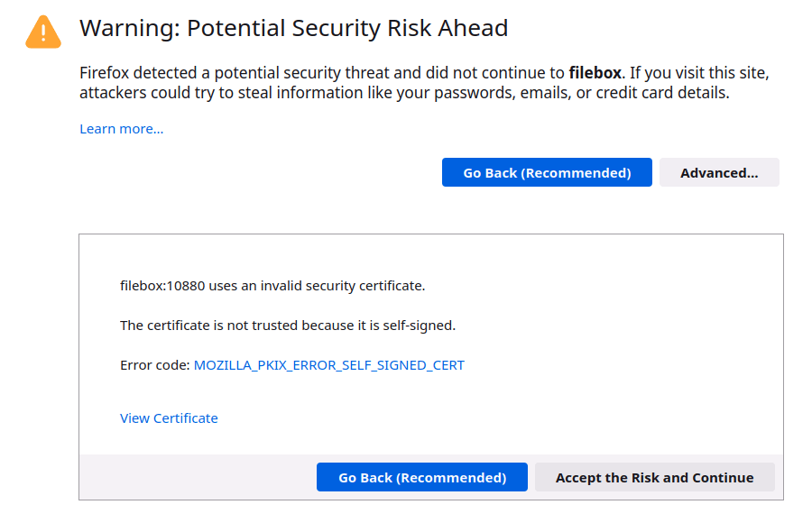Click the MOZILLA_PKIX_ERROR_SELF_SIGNED_CERT error code link

[329, 365]
